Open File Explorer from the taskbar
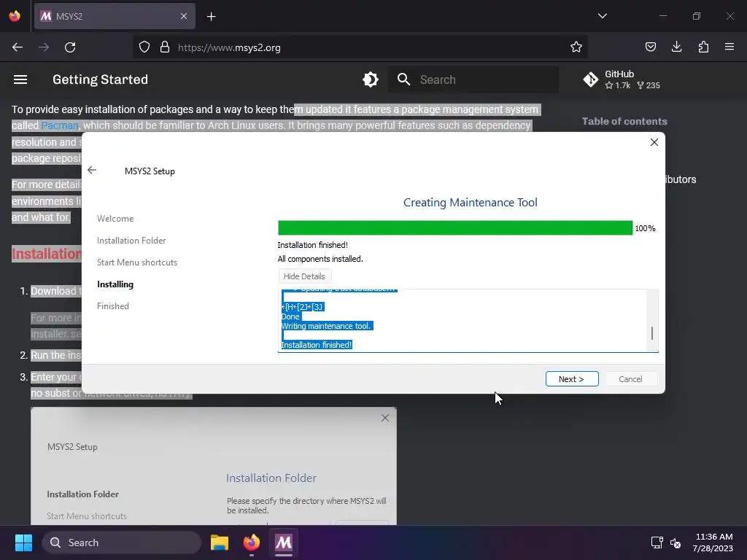This screenshot has width=747, height=560. 220,542
